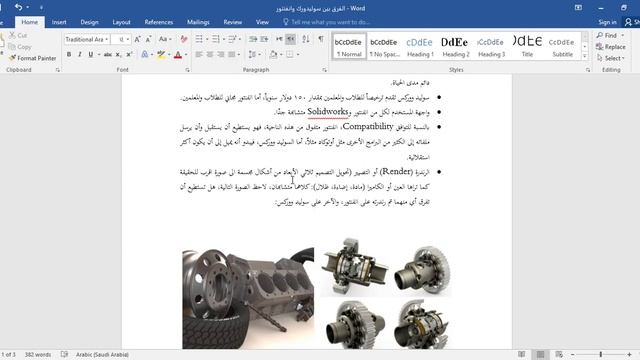
Task: Decrease font size with Shrink Font
Action: tap(148, 39)
